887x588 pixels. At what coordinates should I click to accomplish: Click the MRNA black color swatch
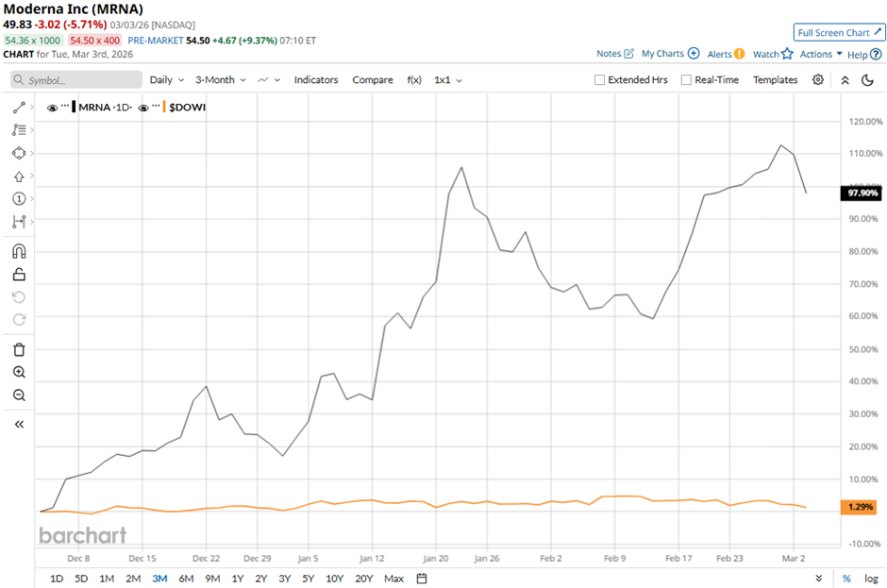(75, 107)
